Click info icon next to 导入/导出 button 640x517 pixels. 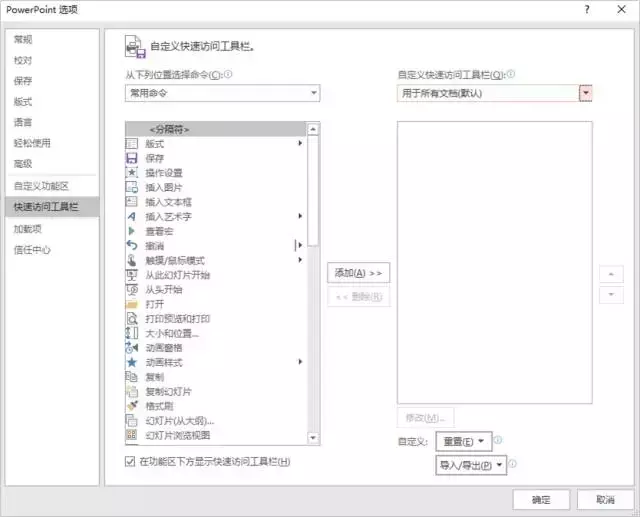513,464
